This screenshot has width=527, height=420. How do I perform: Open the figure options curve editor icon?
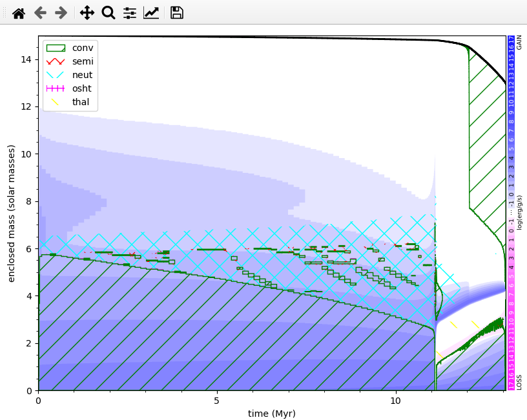150,12
